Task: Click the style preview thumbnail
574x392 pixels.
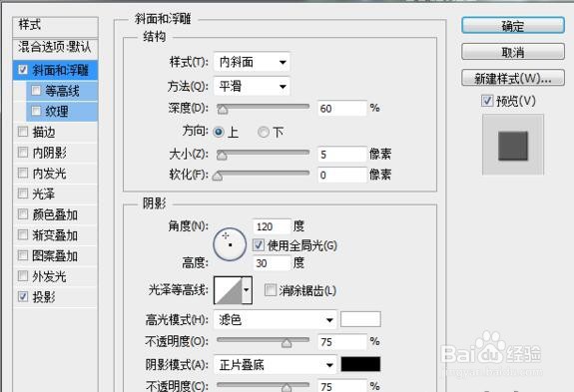Action: click(513, 145)
